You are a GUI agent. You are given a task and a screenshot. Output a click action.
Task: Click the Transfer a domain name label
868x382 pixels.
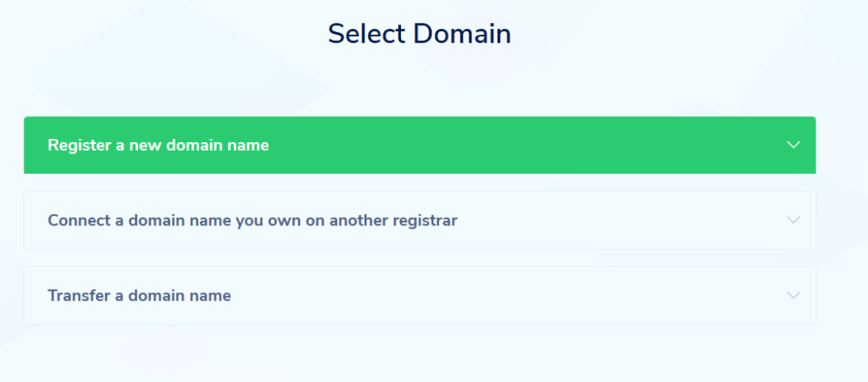139,296
